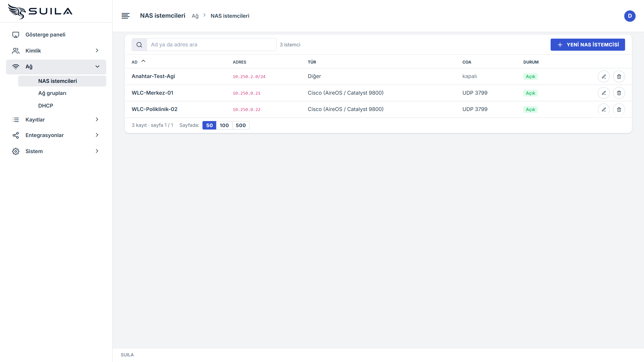This screenshot has height=362, width=644.
Task: Toggle AD column sort arrow
Action: click(143, 61)
